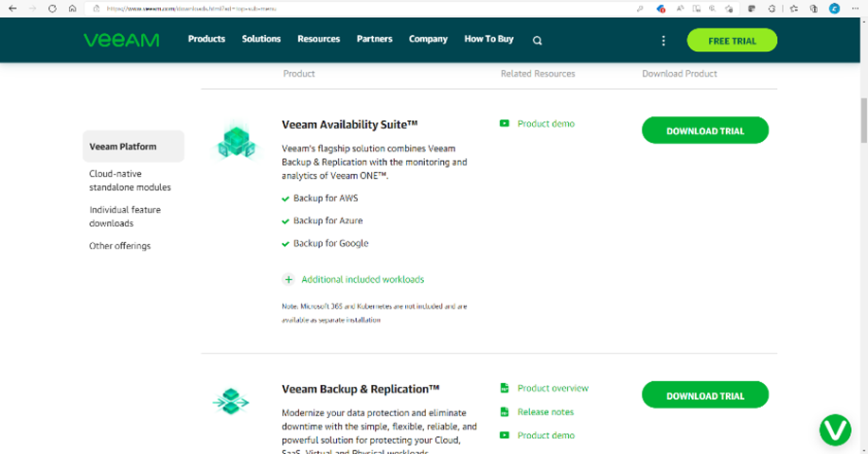
Task: Select Individual feature downloads
Action: pyautogui.click(x=125, y=217)
